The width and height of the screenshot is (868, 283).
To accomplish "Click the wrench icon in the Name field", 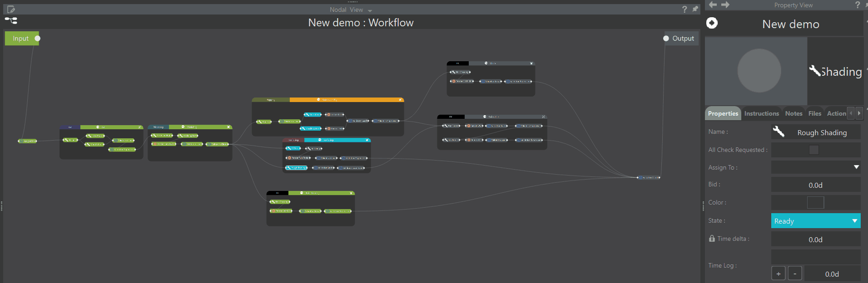I will click(x=779, y=132).
